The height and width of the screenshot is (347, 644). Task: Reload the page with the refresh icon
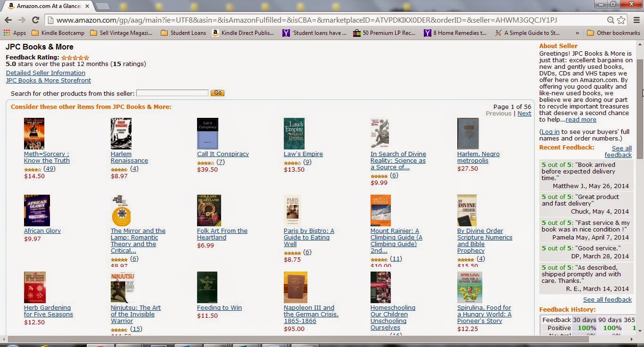click(x=35, y=20)
